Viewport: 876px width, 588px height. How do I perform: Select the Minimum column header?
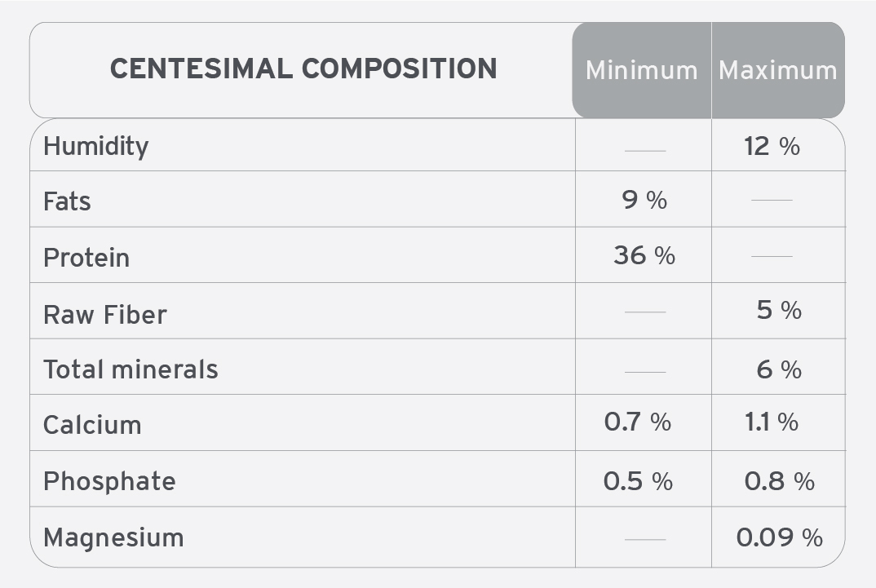(x=641, y=70)
